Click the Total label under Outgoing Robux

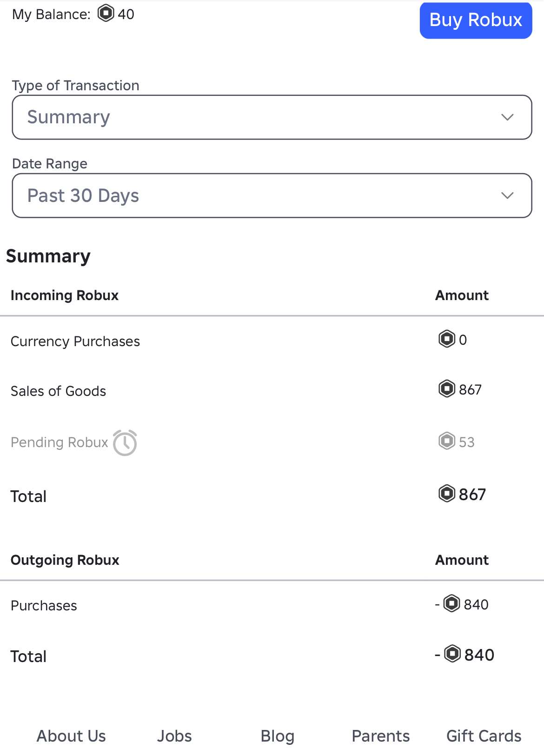click(x=28, y=656)
